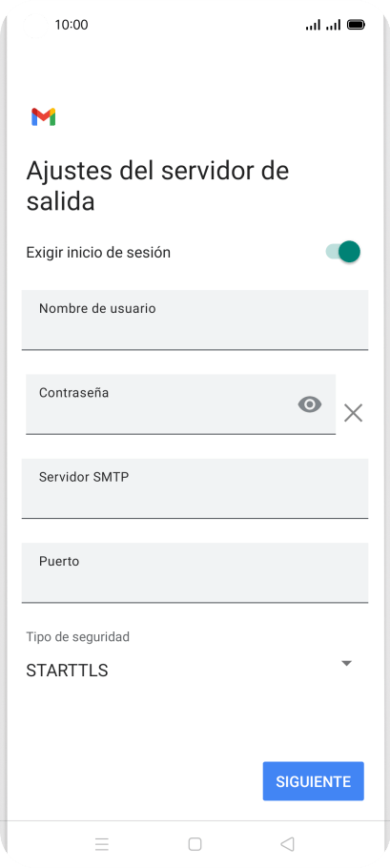Focus the Nombre de usuario field
The image size is (390, 868).
click(x=195, y=320)
